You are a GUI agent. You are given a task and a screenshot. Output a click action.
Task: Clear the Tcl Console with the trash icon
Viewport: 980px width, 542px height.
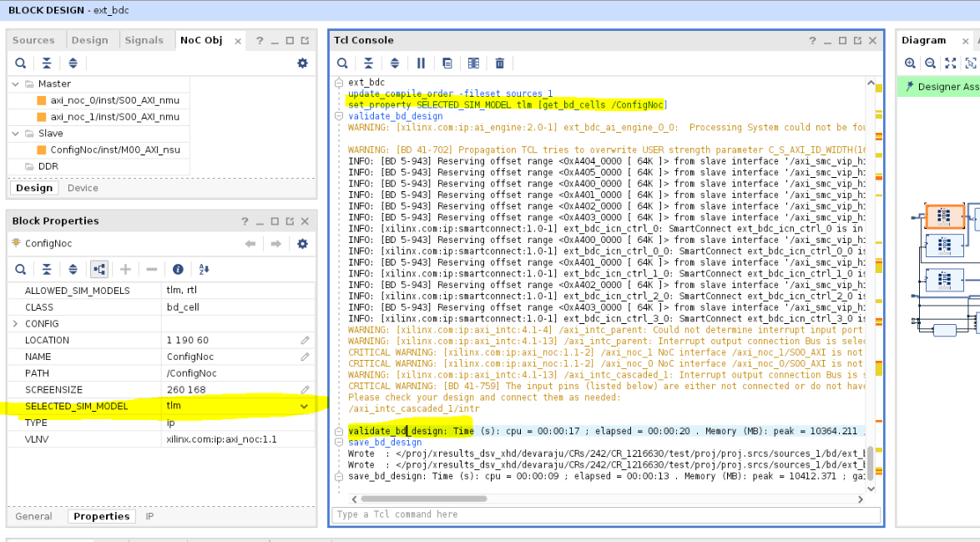click(x=499, y=63)
